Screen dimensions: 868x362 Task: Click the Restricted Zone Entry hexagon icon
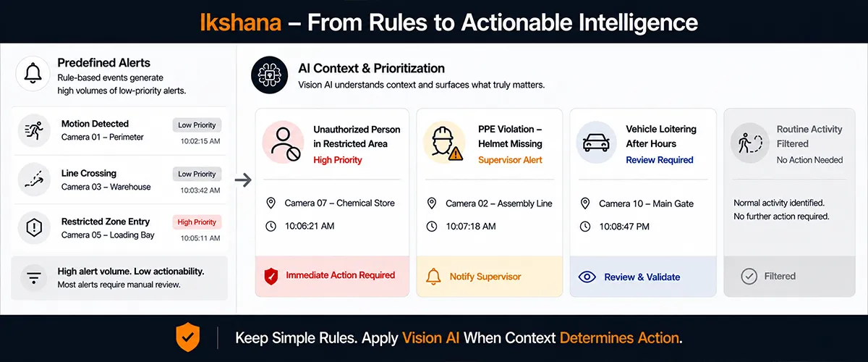[x=34, y=229]
